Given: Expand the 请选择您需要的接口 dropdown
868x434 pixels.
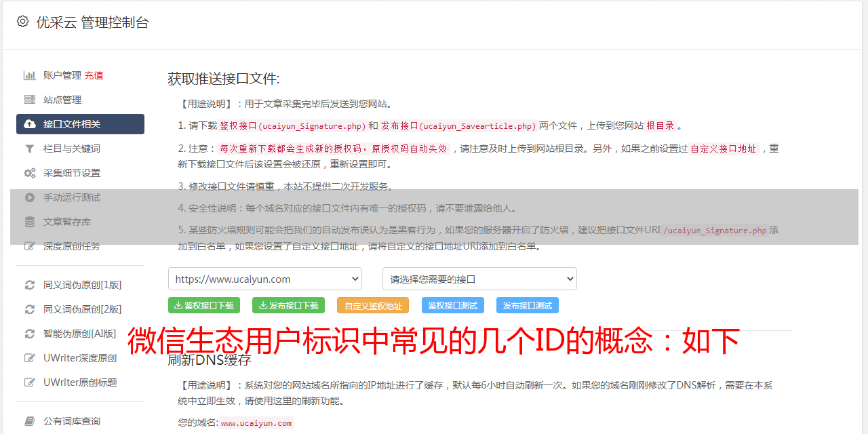Looking at the screenshot, I should 479,279.
